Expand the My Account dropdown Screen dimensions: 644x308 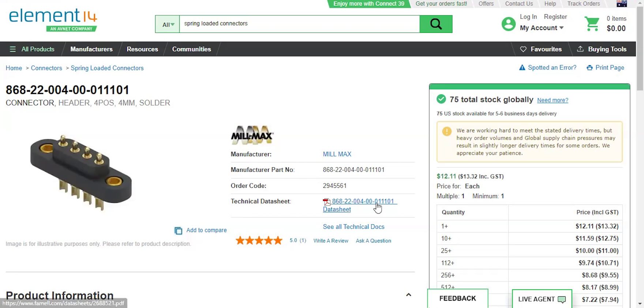[542, 28]
